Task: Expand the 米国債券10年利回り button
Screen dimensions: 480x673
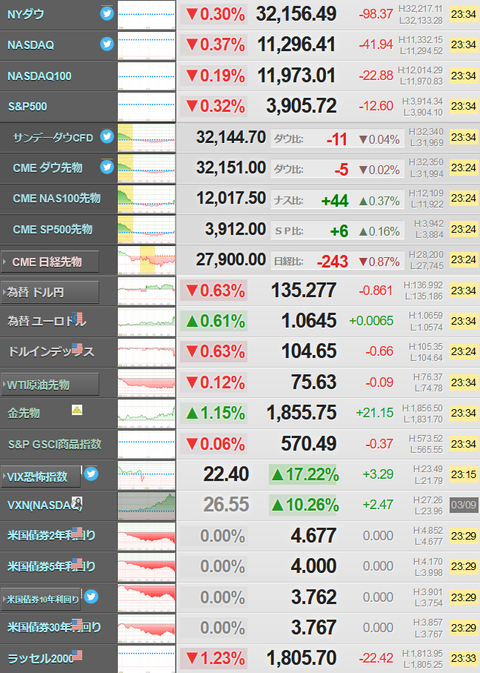Action: click(x=41, y=599)
